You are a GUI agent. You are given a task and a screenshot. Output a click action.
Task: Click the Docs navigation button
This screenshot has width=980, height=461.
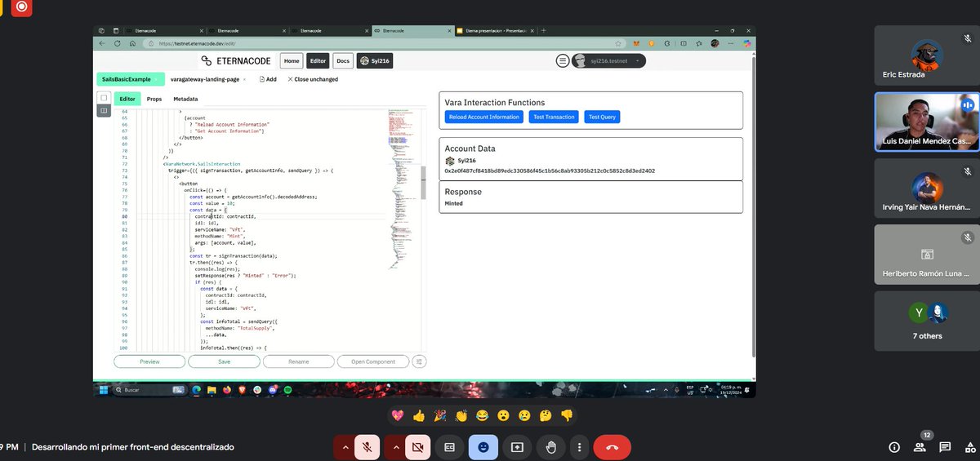tap(343, 60)
